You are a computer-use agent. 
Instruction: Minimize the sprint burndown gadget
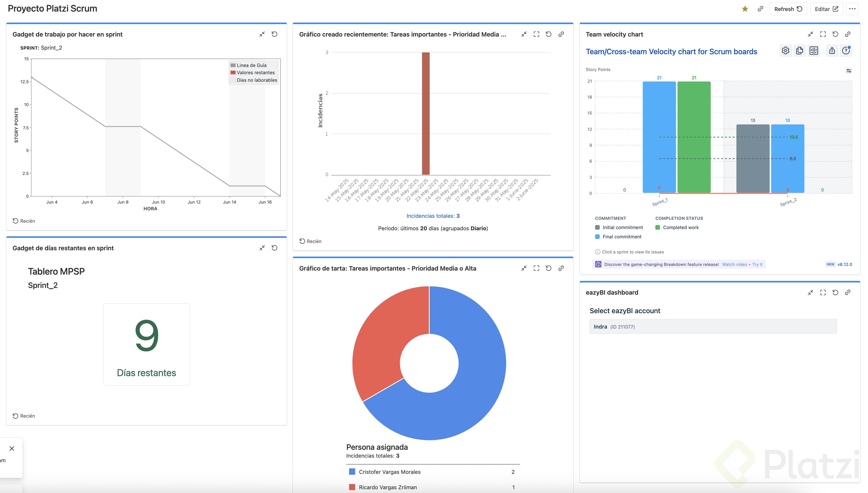pos(262,34)
